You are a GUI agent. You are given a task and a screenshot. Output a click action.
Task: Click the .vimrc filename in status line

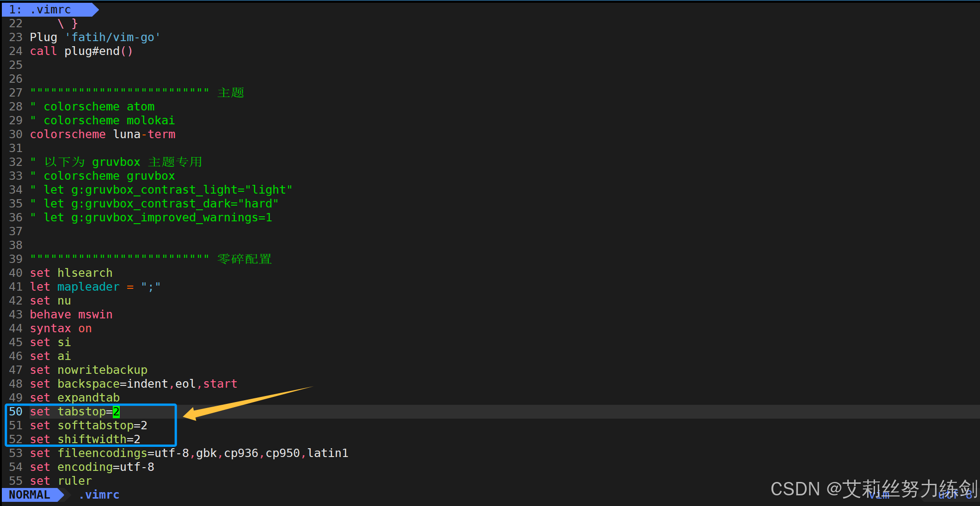point(99,494)
